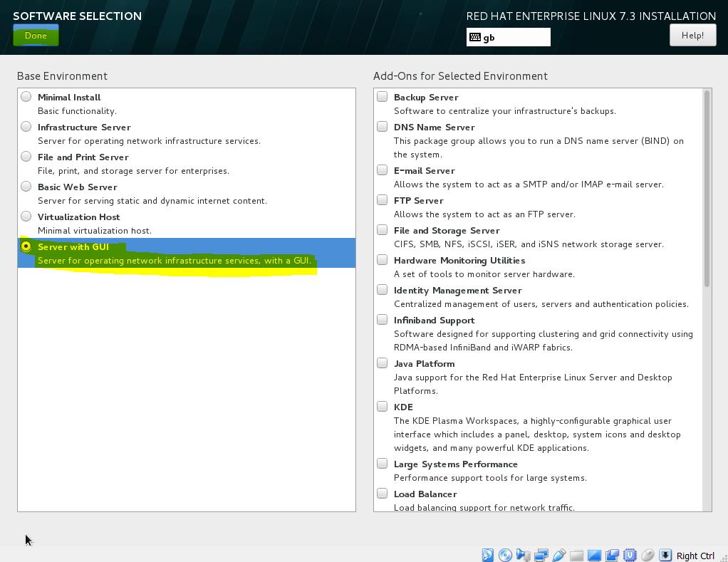Click the display settings status icon
The width and height of the screenshot is (728, 562).
pyautogui.click(x=594, y=555)
